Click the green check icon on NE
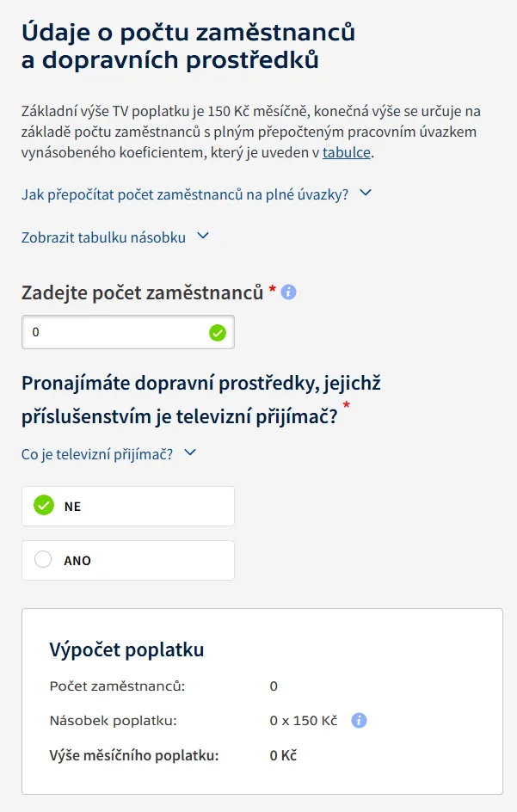Viewport: 517px width, 812px height. click(x=44, y=506)
